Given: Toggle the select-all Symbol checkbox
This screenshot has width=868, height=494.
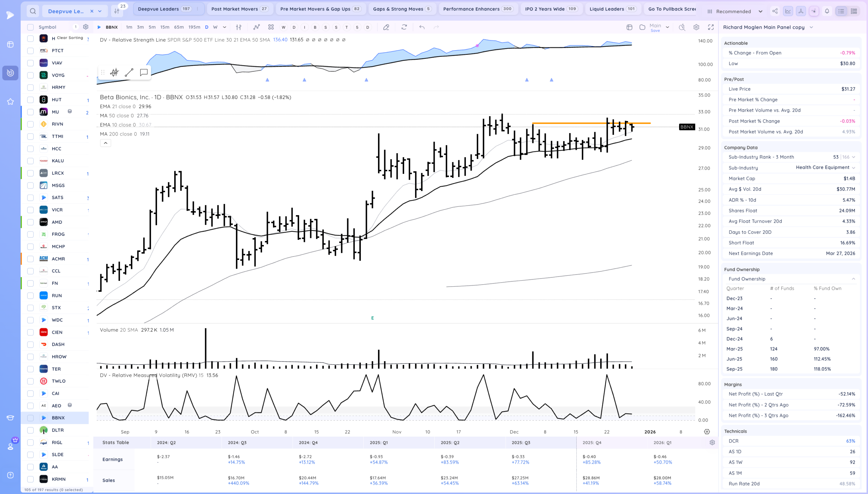Looking at the screenshot, I should [x=31, y=27].
